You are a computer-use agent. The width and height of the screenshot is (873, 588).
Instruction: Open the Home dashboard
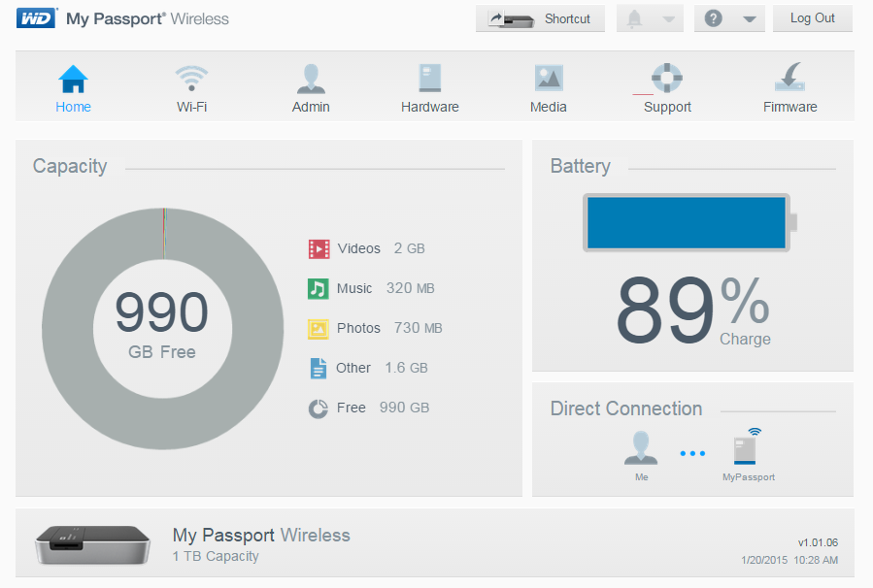click(x=73, y=82)
